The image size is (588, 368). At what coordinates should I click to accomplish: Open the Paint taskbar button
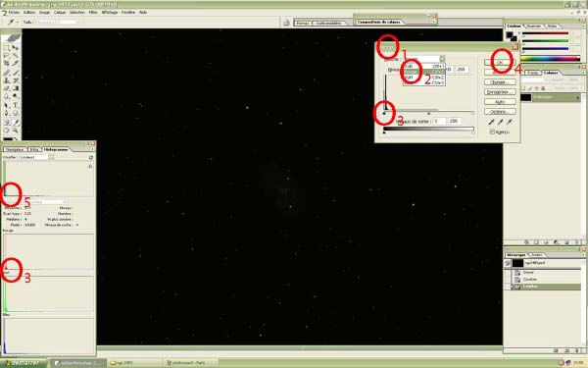(x=189, y=363)
